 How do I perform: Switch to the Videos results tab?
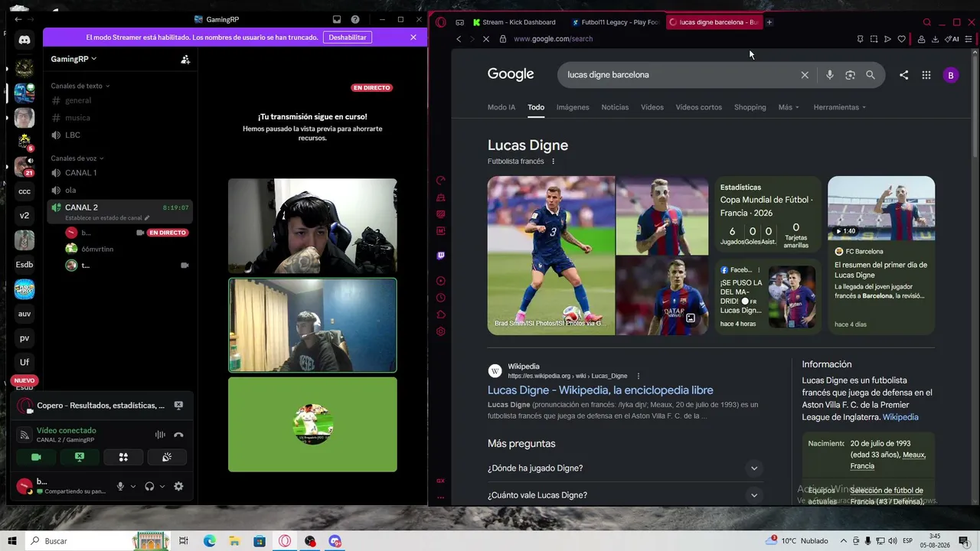pos(652,107)
